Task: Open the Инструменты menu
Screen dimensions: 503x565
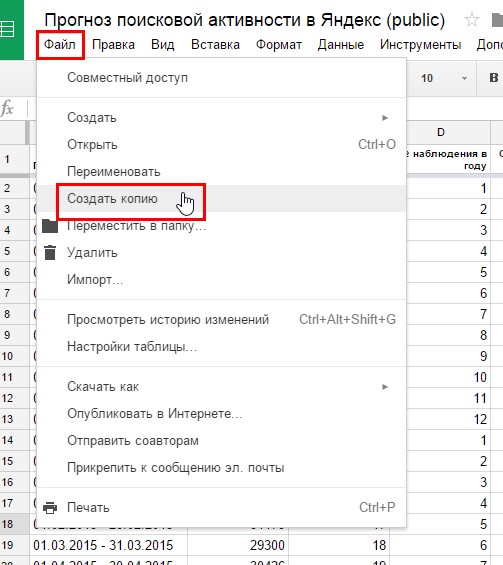Action: pyautogui.click(x=420, y=45)
